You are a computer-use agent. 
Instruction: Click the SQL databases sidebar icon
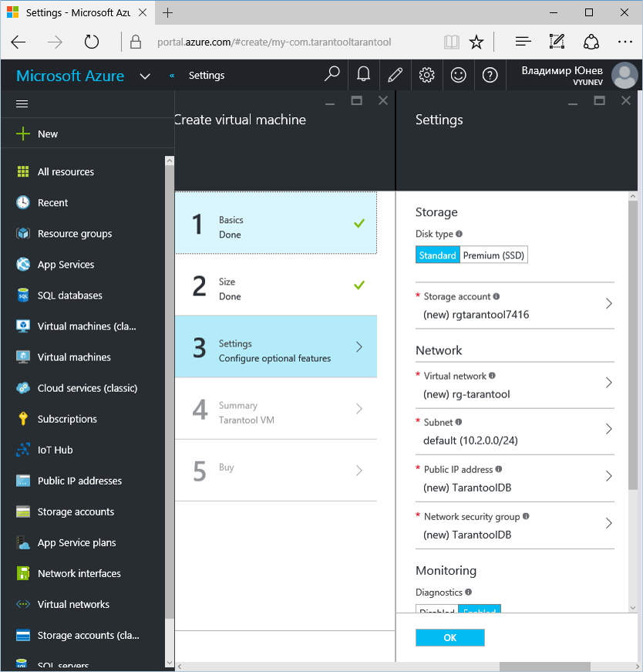coord(23,295)
